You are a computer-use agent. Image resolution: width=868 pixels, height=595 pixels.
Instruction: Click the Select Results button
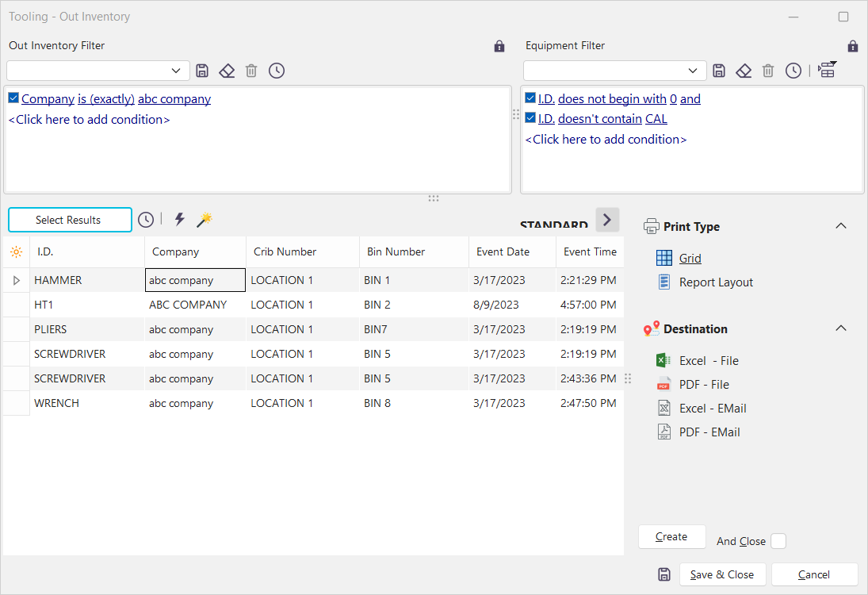[70, 220]
